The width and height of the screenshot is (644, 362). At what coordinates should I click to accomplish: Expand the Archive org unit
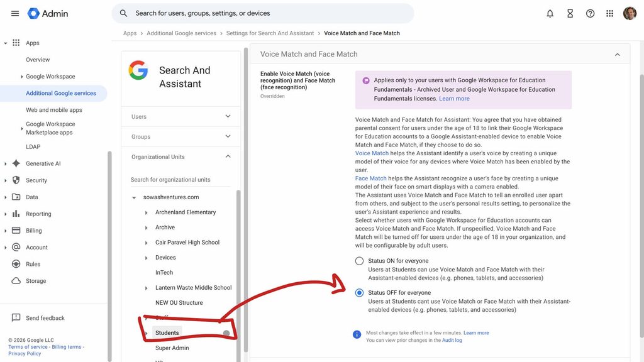pyautogui.click(x=146, y=228)
